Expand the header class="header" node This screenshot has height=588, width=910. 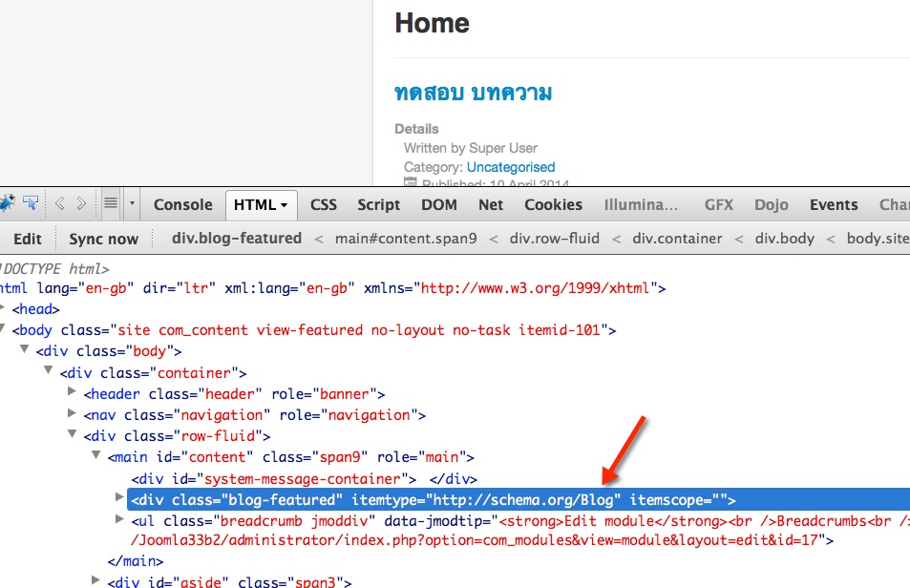point(74,392)
